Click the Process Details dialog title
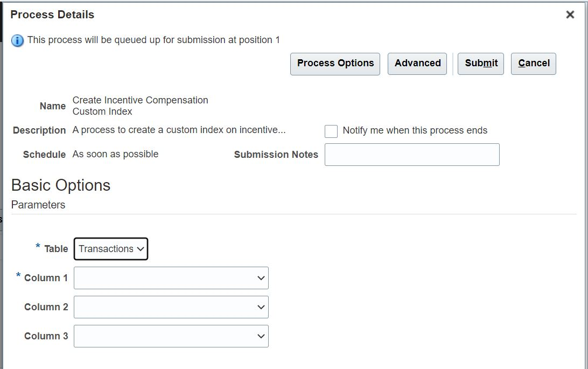 [x=52, y=15]
